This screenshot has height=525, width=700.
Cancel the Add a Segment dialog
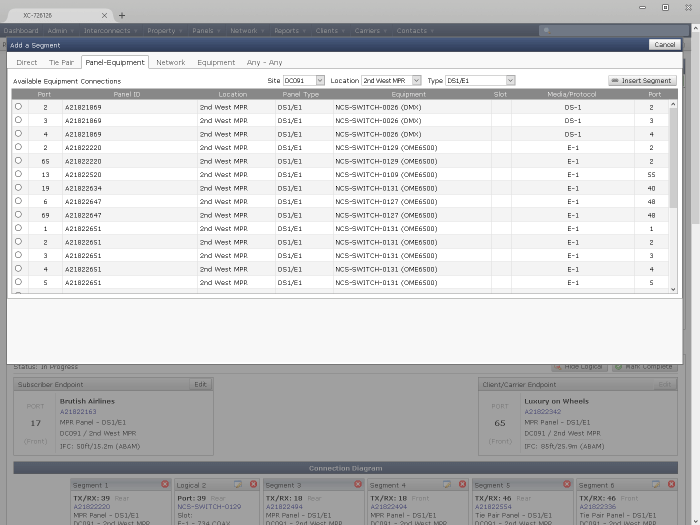664,45
